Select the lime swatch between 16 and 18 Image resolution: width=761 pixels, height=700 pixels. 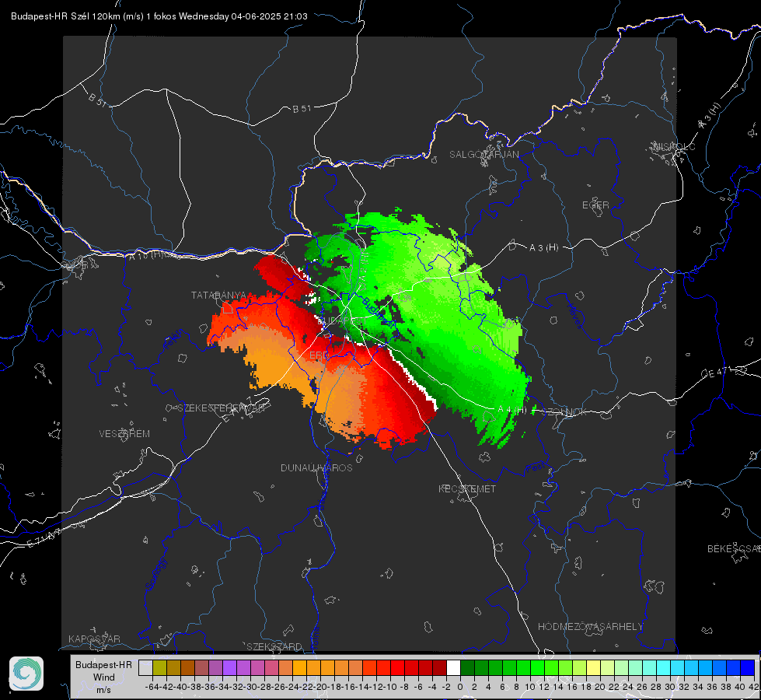tap(579, 667)
